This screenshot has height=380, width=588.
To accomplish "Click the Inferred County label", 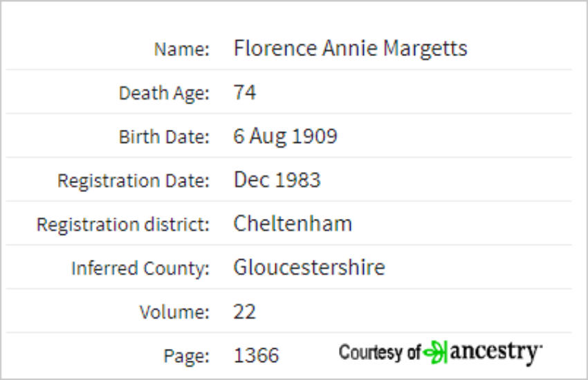I will tap(140, 269).
